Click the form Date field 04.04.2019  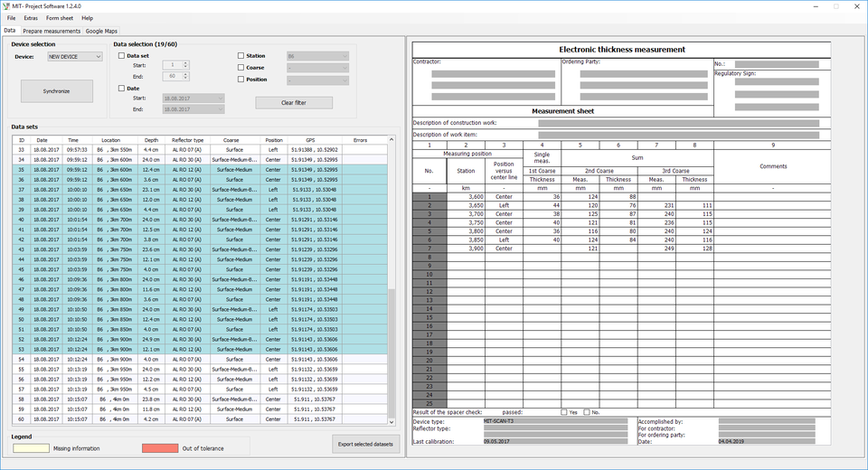[767, 442]
